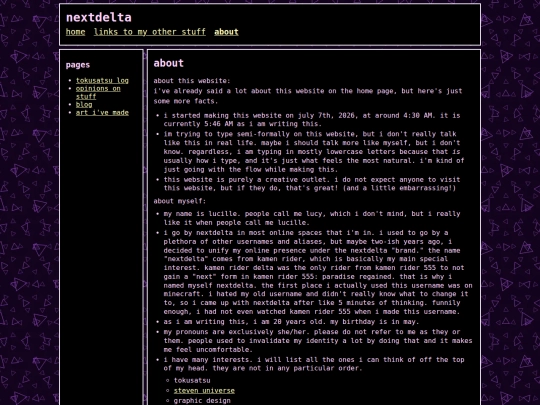This screenshot has height=405, width=540.
Task: Click the bullet starting 'i go by nextdelta'
Action: point(318,272)
